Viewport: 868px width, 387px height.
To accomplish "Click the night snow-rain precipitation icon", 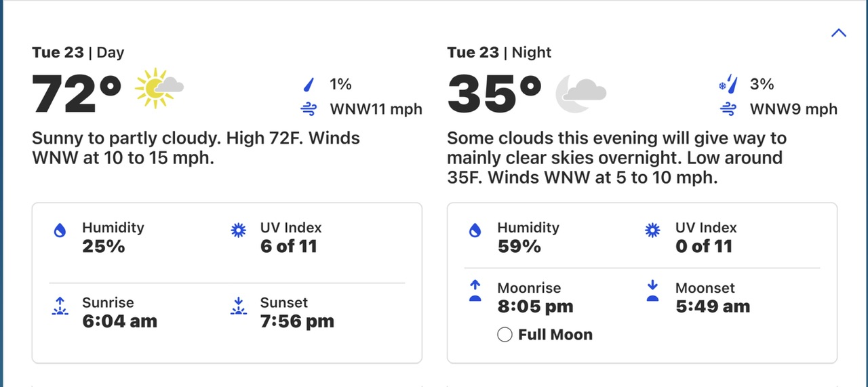I will tap(728, 85).
